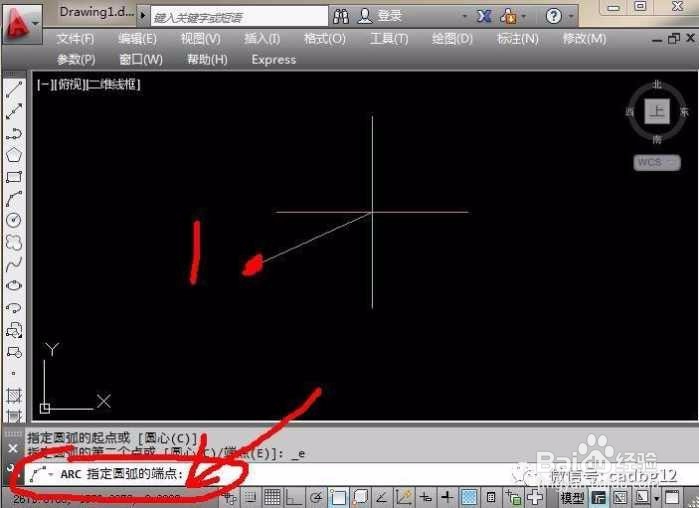699x508 pixels.
Task: Open the 俯视 view controls menu
Action: pos(70,84)
